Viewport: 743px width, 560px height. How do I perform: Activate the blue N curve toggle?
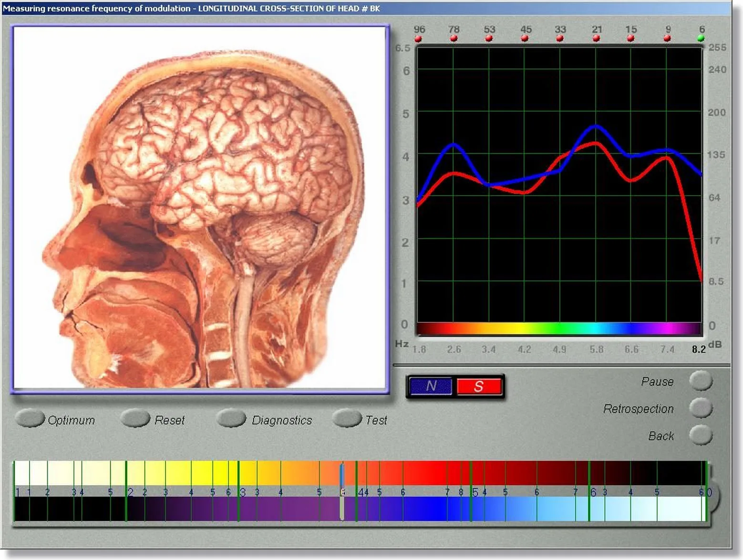point(431,386)
